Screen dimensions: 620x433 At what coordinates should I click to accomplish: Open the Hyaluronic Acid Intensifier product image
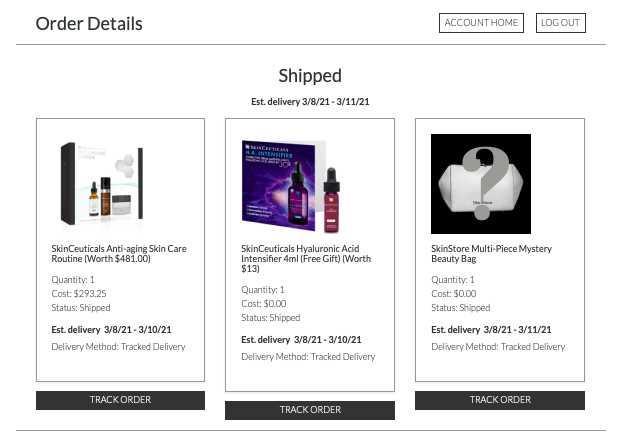coord(292,185)
